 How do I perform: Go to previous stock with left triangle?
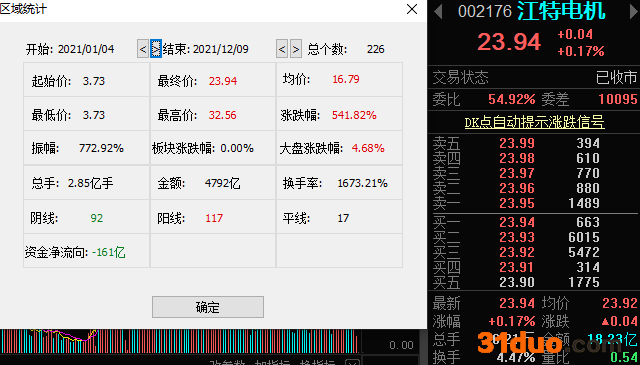coord(438,11)
